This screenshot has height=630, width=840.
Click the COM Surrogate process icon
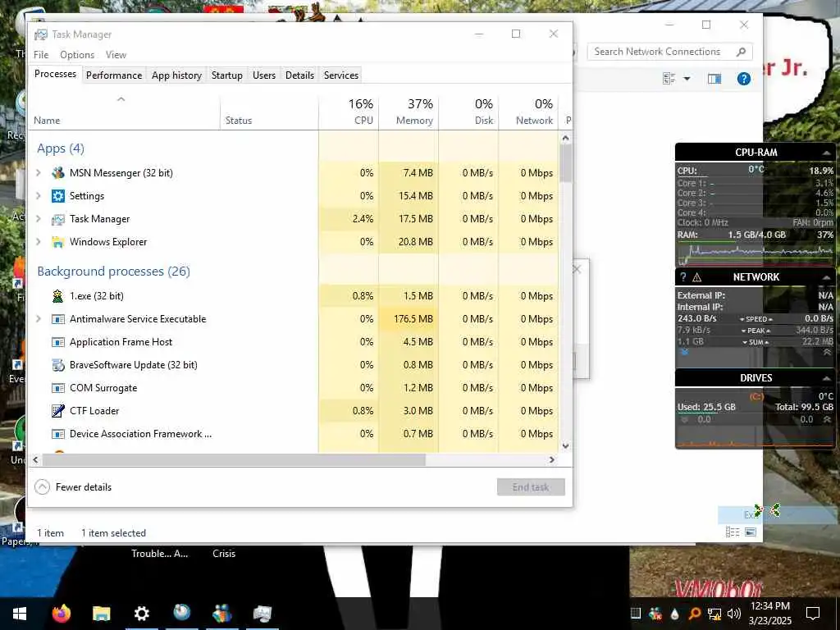(x=58, y=388)
